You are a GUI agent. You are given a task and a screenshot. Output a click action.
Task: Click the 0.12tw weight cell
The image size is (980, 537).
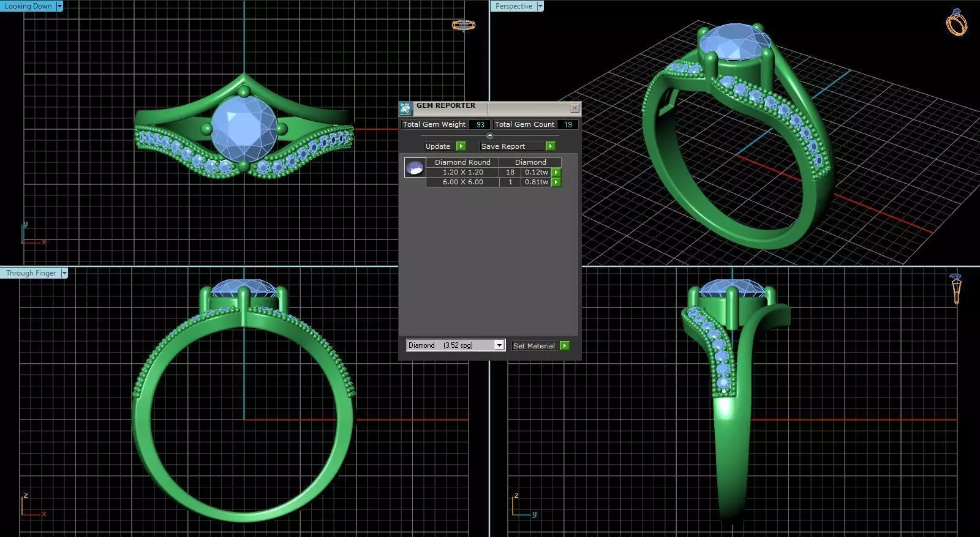tap(537, 173)
